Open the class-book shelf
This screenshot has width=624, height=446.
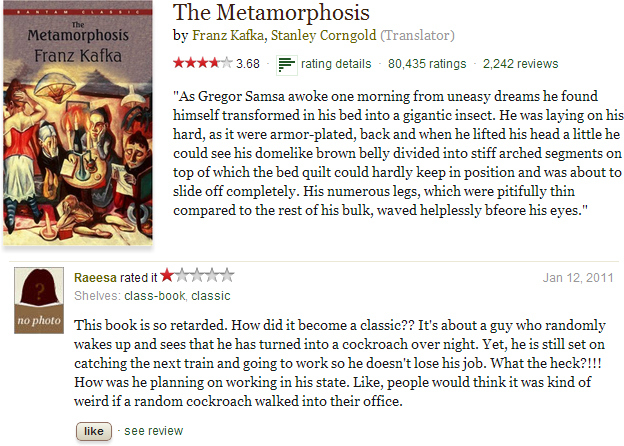pyautogui.click(x=153, y=295)
